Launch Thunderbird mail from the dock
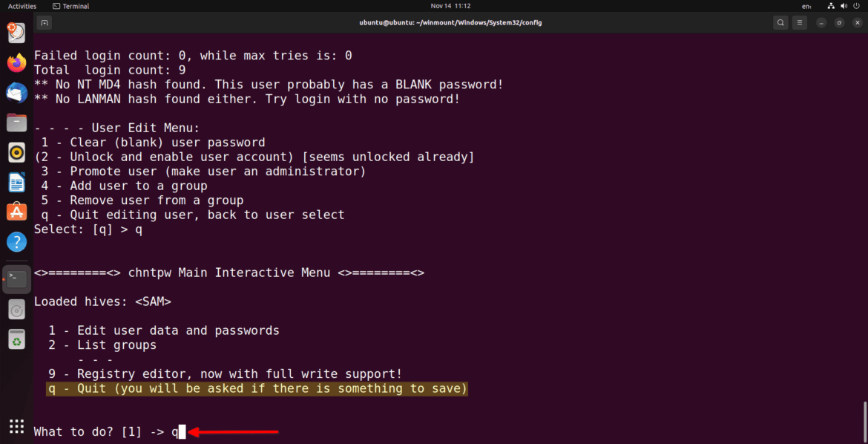 click(x=16, y=92)
